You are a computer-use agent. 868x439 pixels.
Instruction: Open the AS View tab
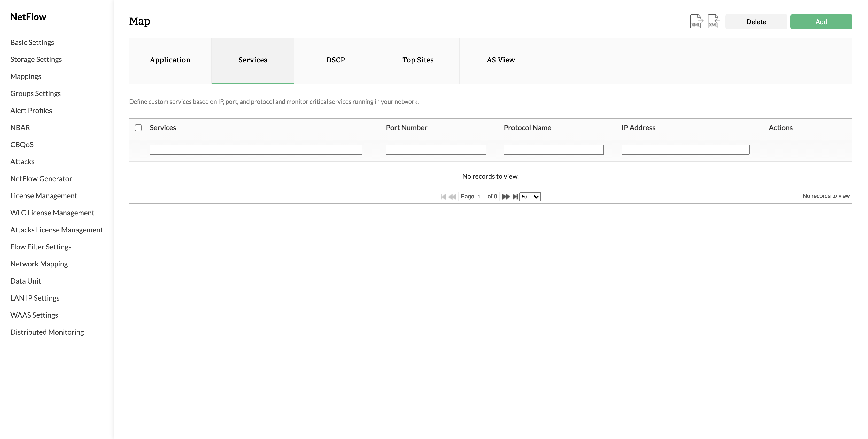point(501,60)
